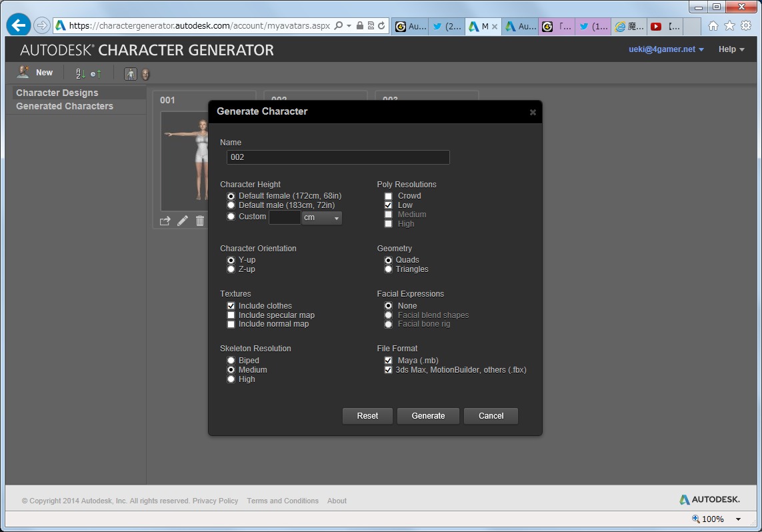Close the Generate Character dialog
Viewport: 762px width, 532px height.
click(533, 112)
